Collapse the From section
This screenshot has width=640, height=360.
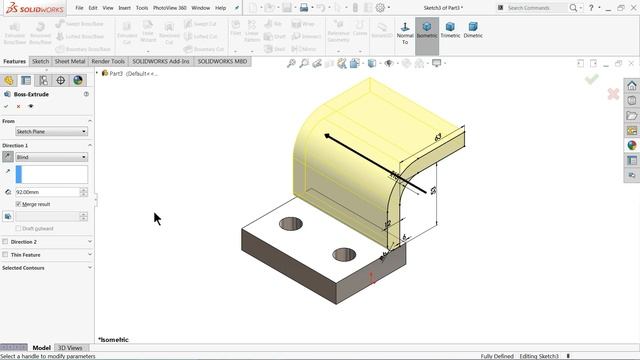[90, 121]
